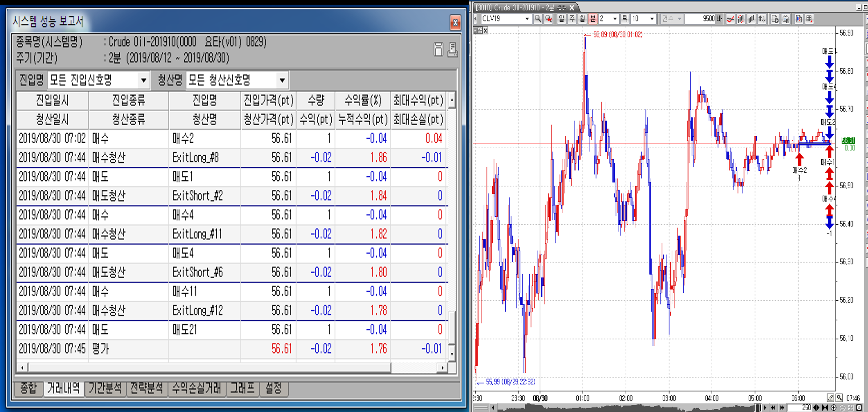Click the 주 (weekly) period button
Image resolution: width=868 pixels, height=412 pixels.
coord(572,19)
